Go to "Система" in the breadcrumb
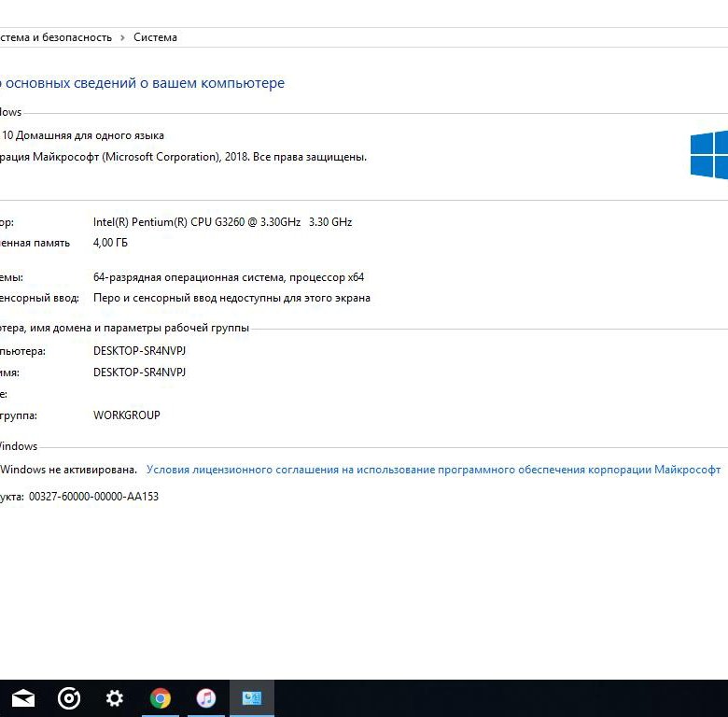728x717 pixels. tap(155, 37)
